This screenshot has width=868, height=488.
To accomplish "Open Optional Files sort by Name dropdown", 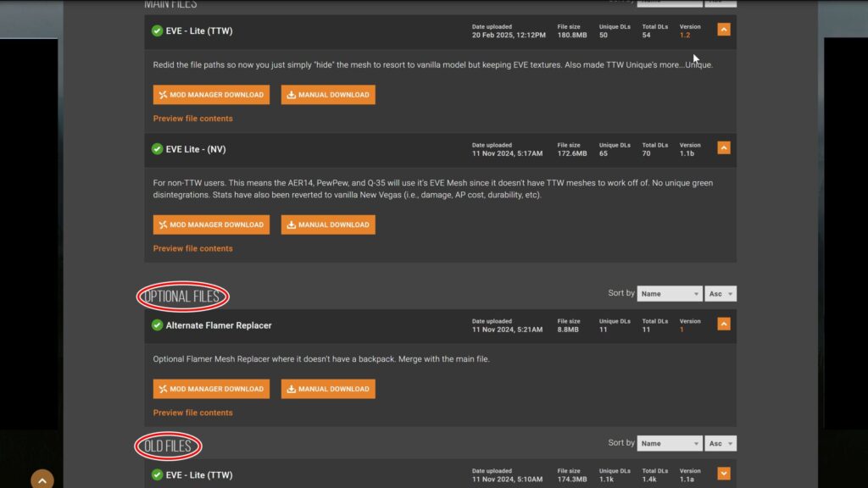I will coord(670,294).
